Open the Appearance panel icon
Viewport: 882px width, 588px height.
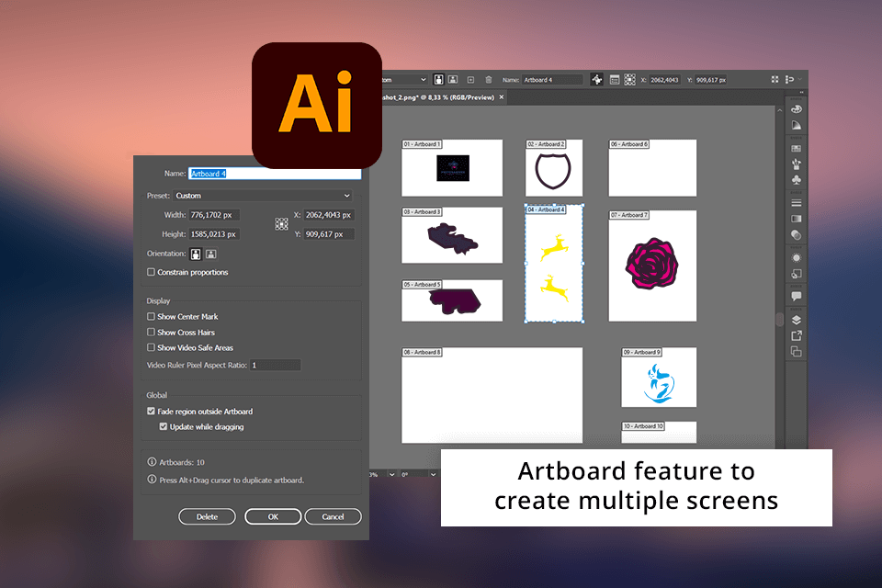click(x=796, y=257)
